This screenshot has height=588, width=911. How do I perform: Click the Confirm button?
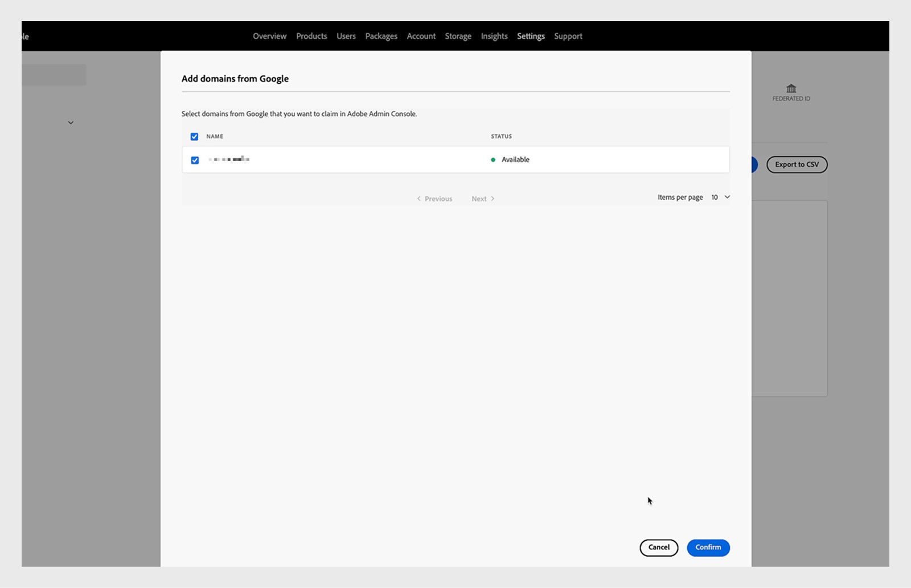[x=708, y=548]
